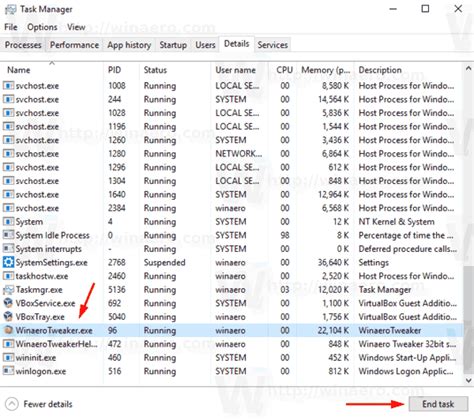This screenshot has width=474, height=420.
Task: Click the System process icon
Action: 8,222
